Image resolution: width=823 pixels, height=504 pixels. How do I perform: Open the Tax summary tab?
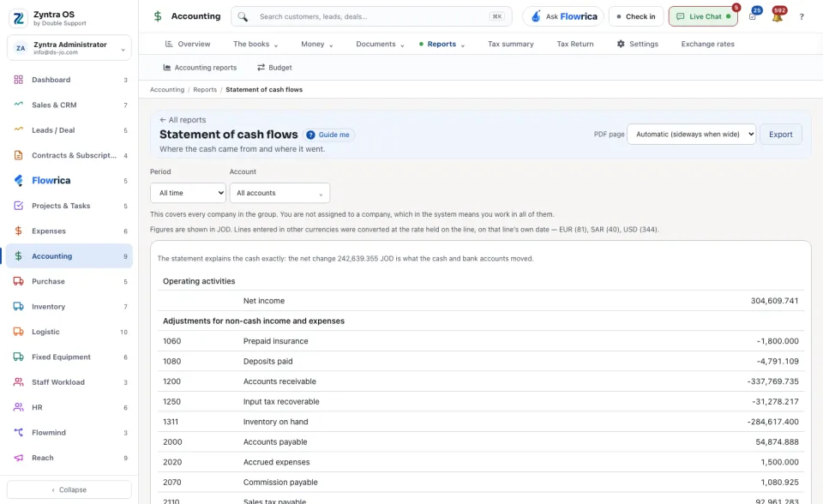click(x=511, y=44)
